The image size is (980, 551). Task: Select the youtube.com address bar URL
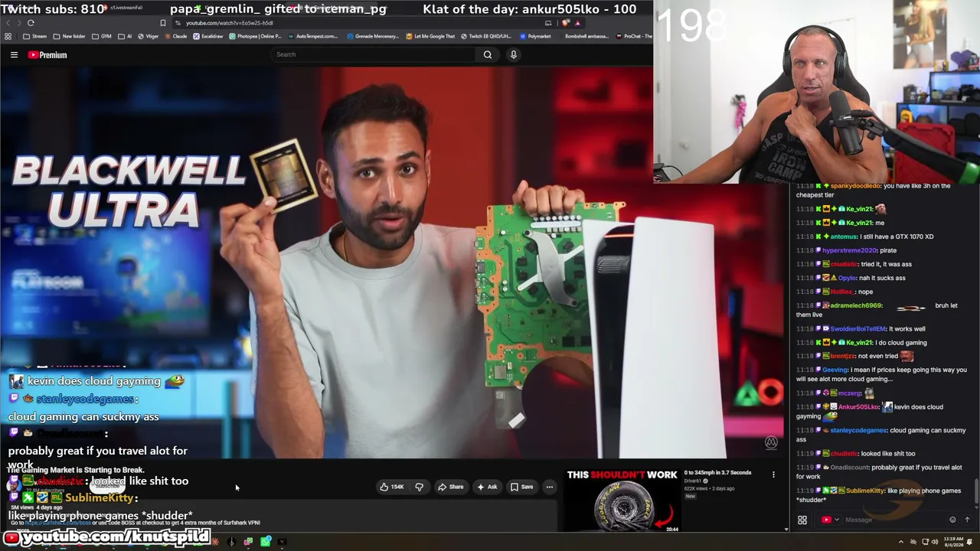pos(230,23)
